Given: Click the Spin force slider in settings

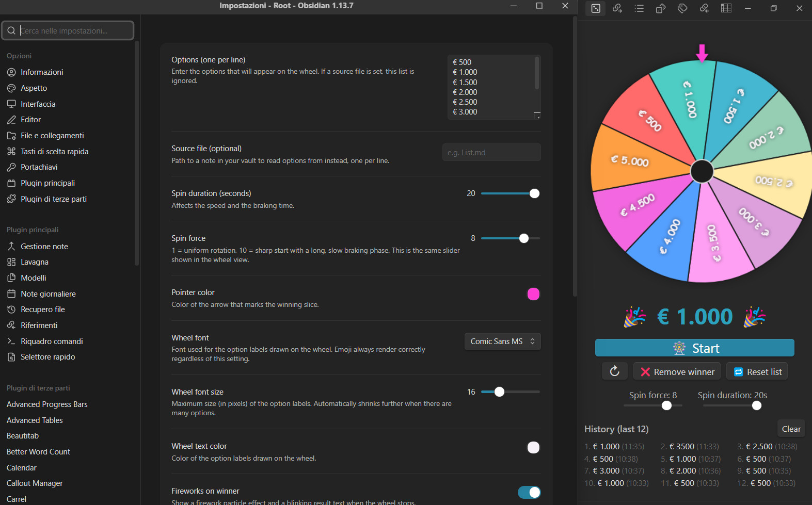Looking at the screenshot, I should (x=511, y=238).
